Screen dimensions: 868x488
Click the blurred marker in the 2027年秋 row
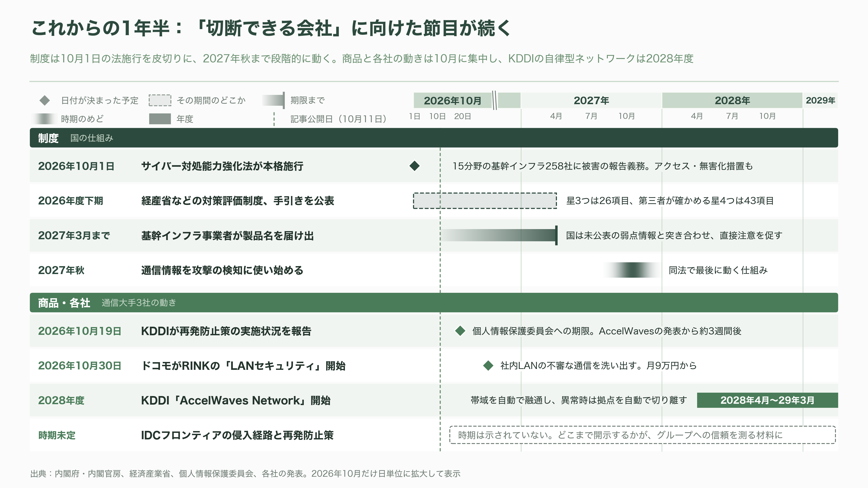[x=632, y=270]
